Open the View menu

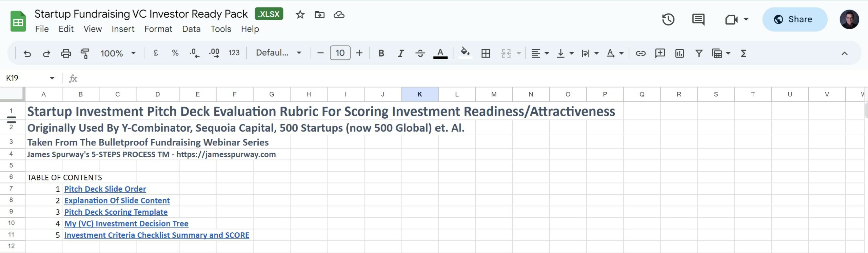tap(93, 29)
